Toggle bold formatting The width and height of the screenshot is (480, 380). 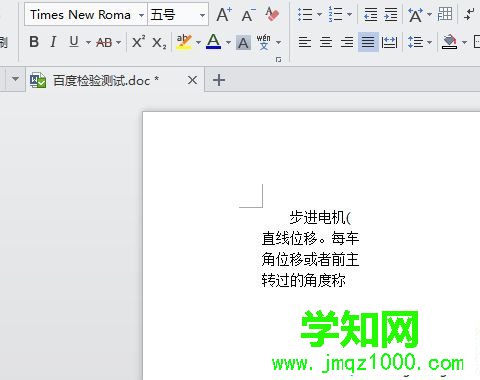pyautogui.click(x=34, y=42)
